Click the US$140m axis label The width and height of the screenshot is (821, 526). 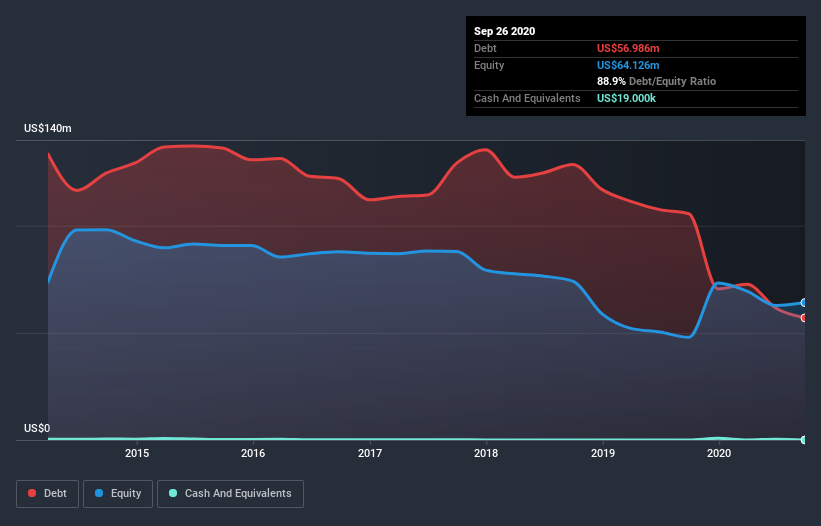pos(48,128)
